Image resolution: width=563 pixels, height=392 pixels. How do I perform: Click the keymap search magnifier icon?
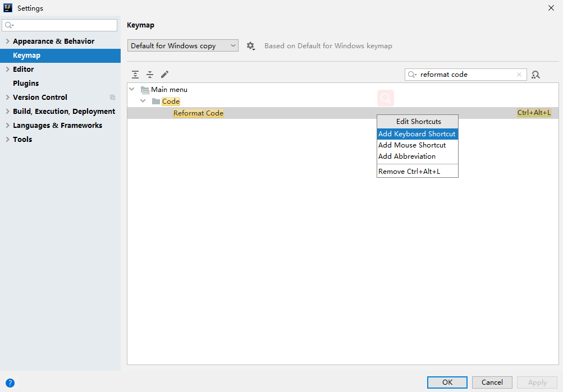click(412, 75)
